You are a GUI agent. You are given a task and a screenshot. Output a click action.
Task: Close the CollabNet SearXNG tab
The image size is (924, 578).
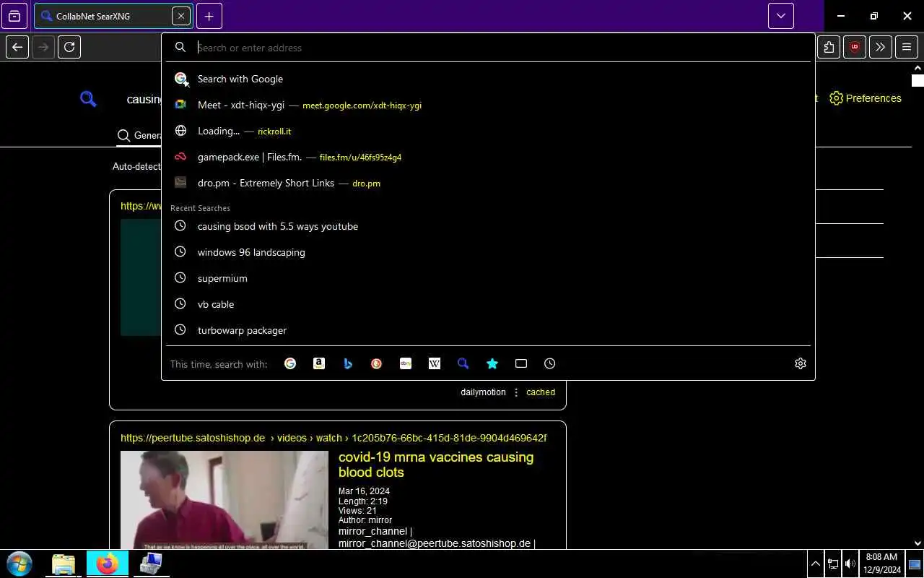(x=181, y=16)
